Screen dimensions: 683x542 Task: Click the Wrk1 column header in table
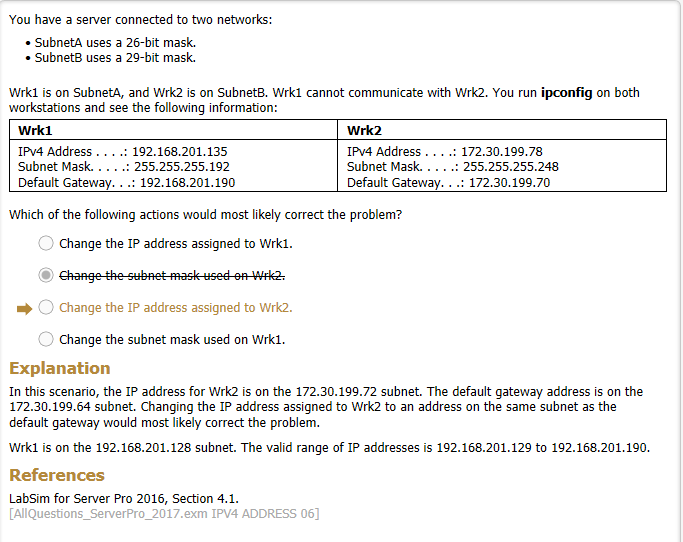[x=35, y=130]
